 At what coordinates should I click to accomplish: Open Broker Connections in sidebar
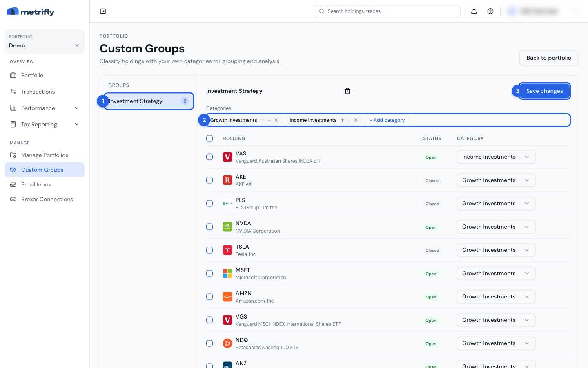coord(45,199)
